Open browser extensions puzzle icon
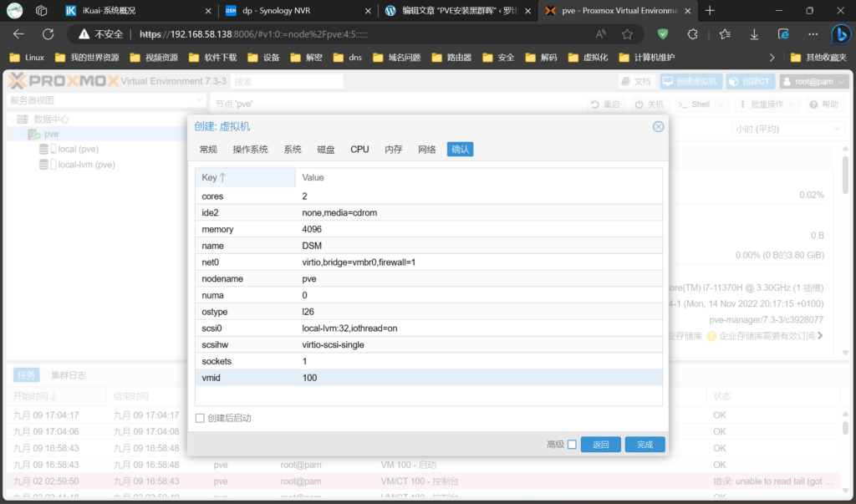Viewport: 856px width, 504px height. (x=692, y=34)
